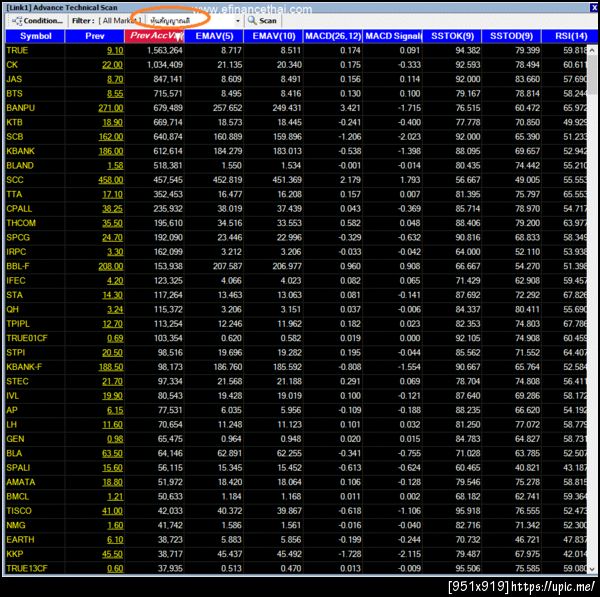
Task: Select the BLAND symbol
Action: [20, 166]
